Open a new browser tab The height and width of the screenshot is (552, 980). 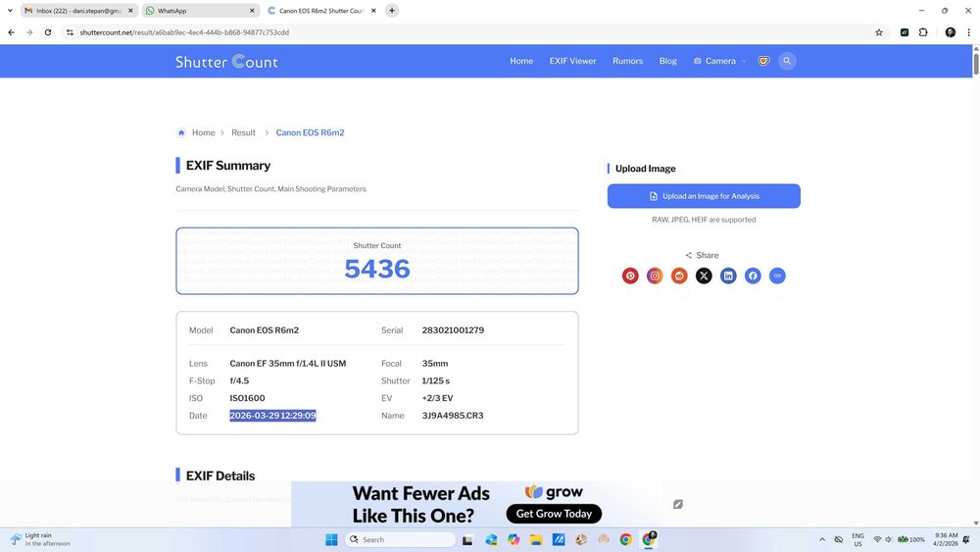[x=392, y=11]
